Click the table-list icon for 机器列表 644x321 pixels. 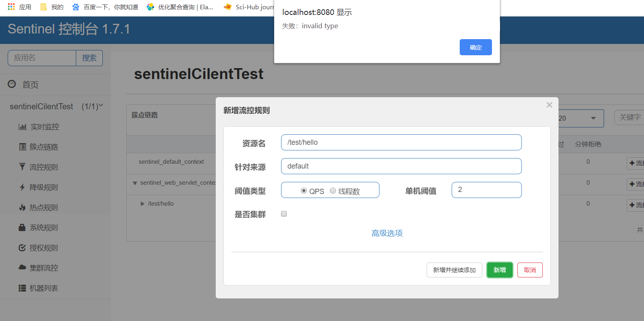(23, 288)
